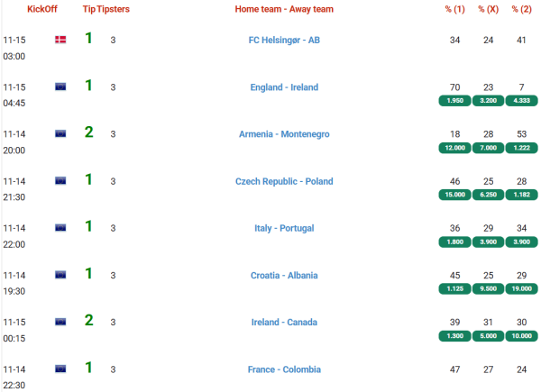Sort by the KickOff column header
The width and height of the screenshot is (541, 392).
click(41, 9)
